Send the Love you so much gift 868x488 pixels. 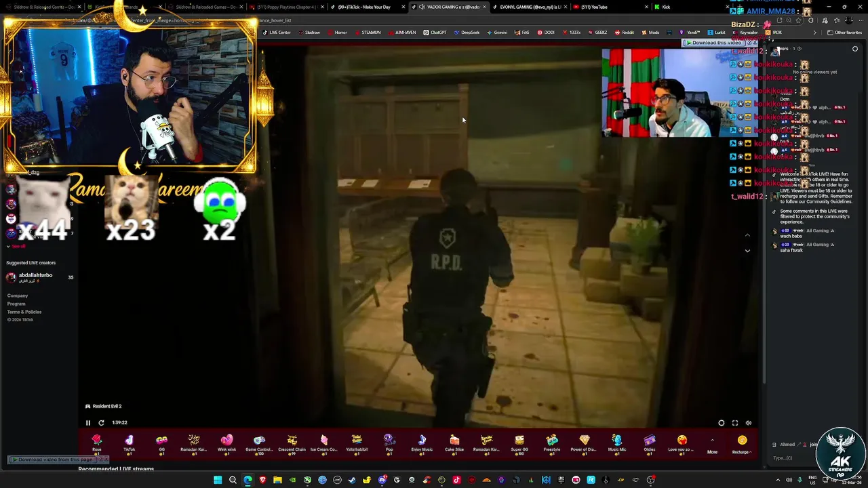[682, 444]
